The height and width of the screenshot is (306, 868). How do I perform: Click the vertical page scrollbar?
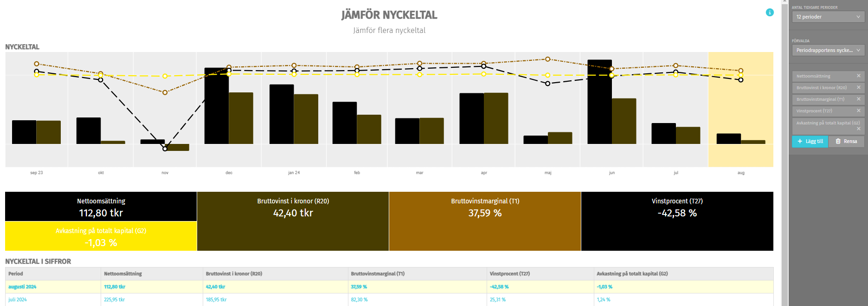pos(784,153)
